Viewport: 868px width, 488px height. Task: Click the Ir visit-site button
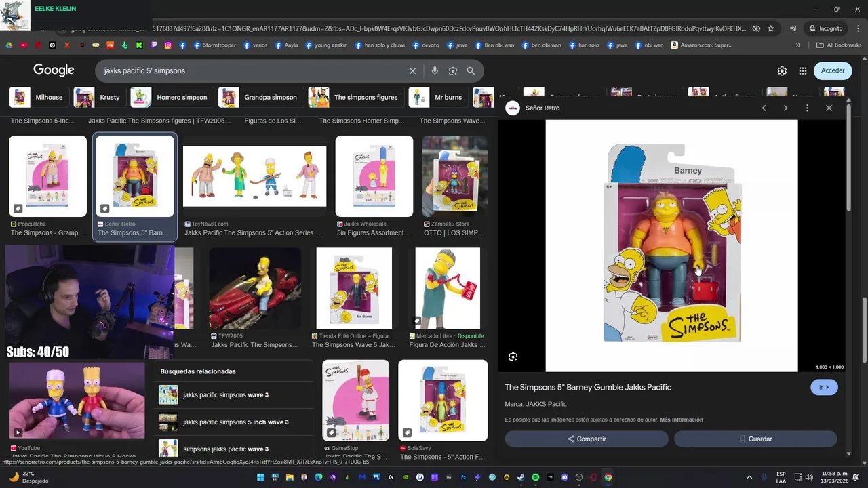824,387
